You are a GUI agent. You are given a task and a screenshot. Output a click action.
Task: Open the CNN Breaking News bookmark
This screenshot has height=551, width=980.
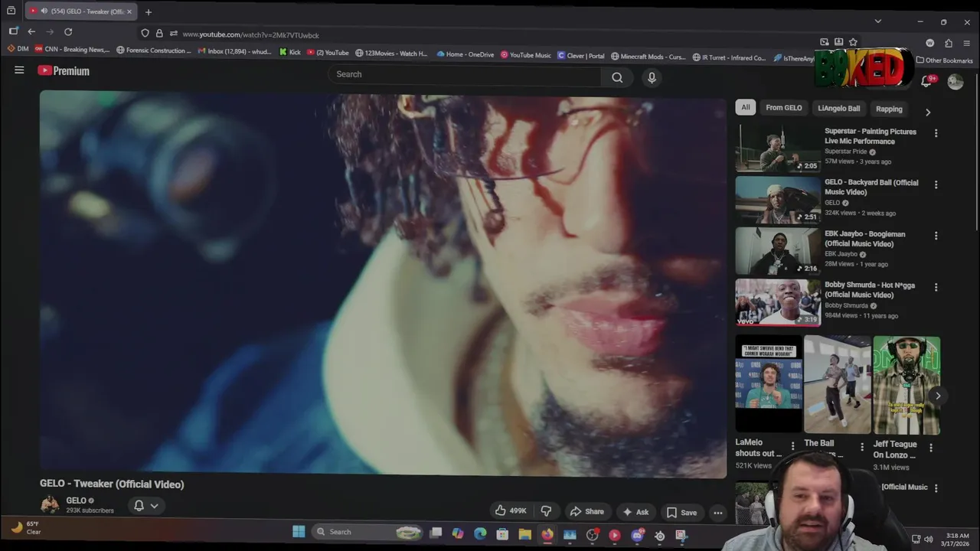[72, 50]
